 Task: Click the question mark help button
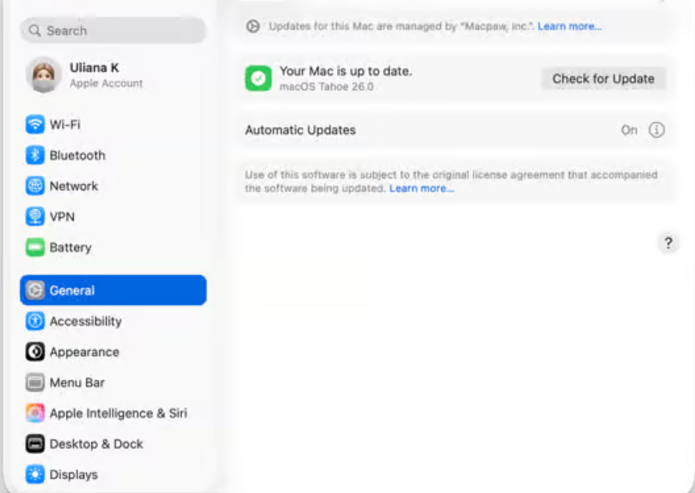(669, 243)
